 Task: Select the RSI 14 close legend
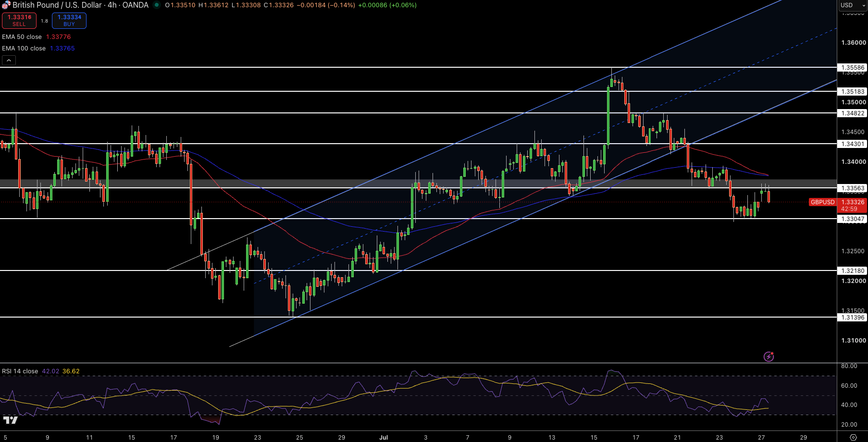[20, 371]
